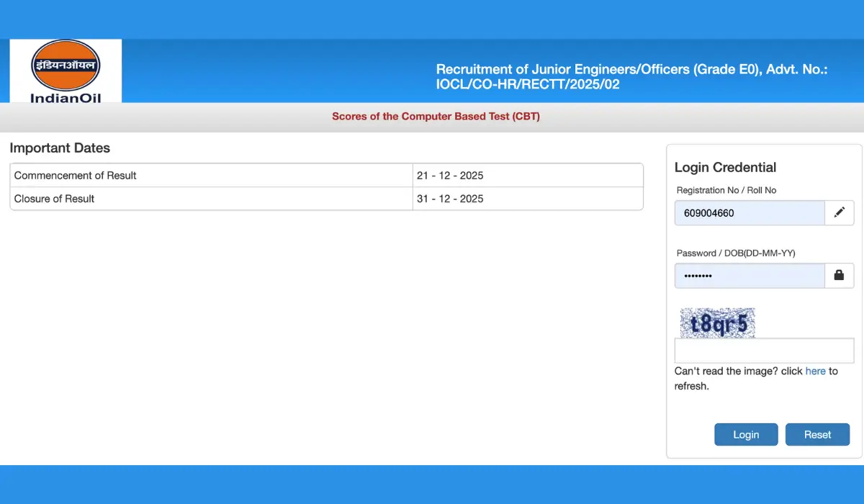The height and width of the screenshot is (504, 864).
Task: Click the captcha image showing t8qr5
Action: [717, 323]
